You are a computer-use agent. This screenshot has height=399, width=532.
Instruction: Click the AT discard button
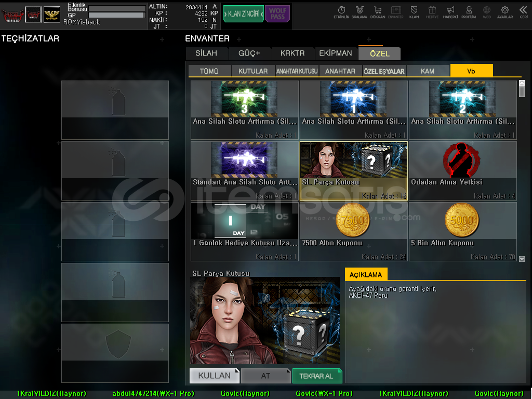[x=265, y=376]
